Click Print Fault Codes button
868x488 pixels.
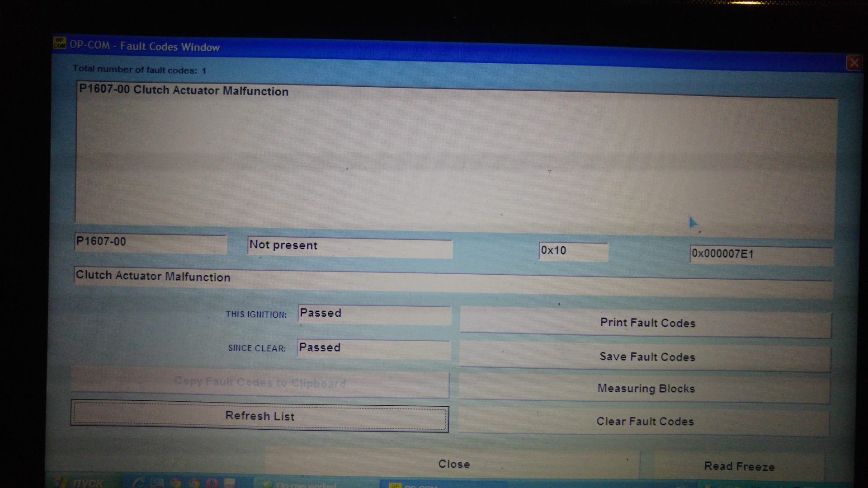[x=646, y=322]
